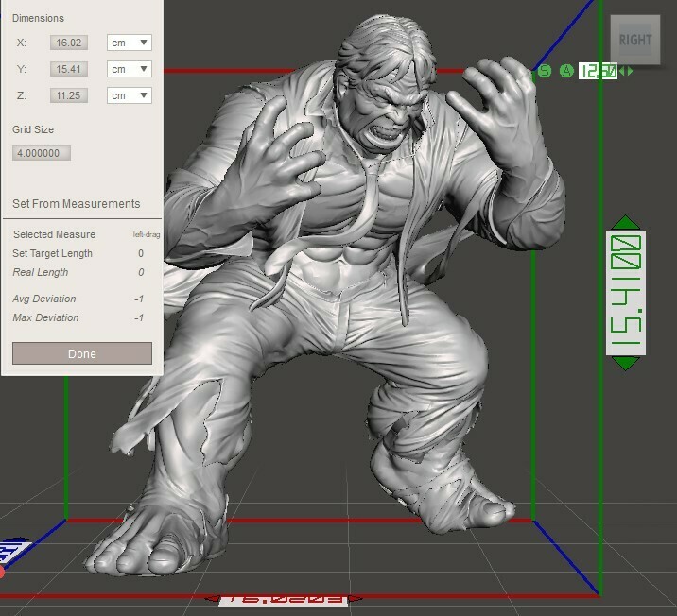The width and height of the screenshot is (677, 616).
Task: Click the left arrow beside depth value
Action: coord(621,71)
